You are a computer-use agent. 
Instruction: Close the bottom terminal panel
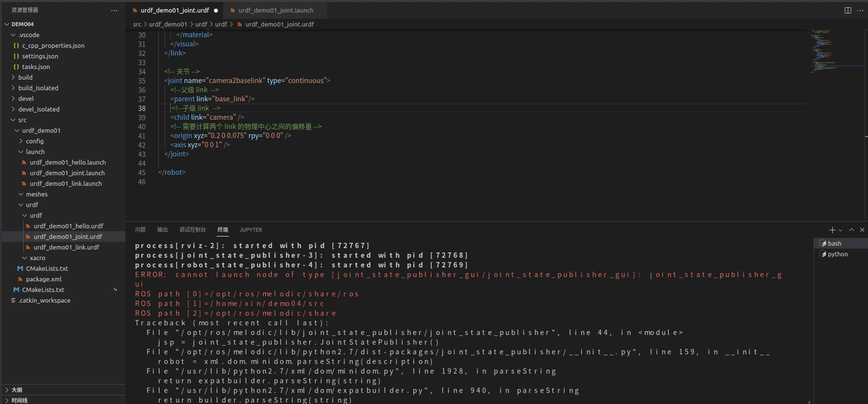click(862, 230)
